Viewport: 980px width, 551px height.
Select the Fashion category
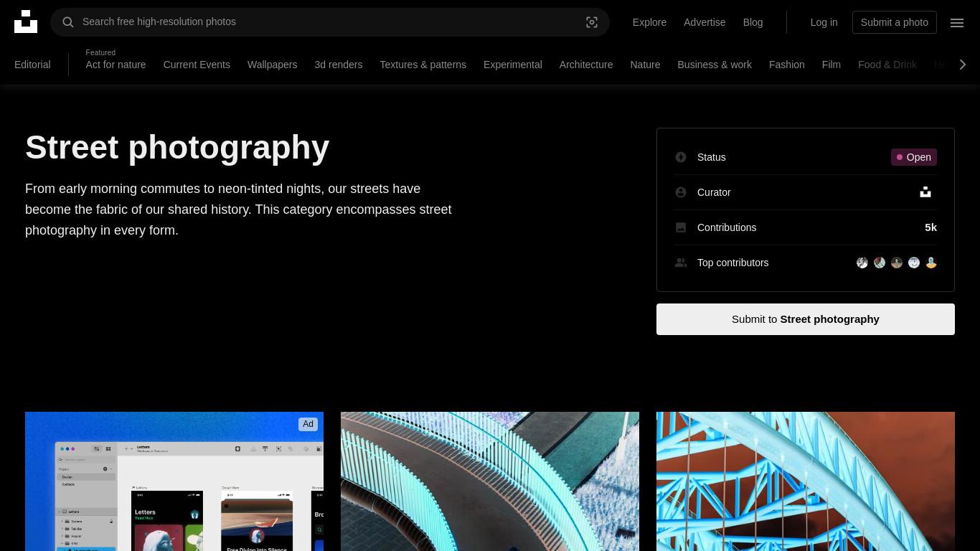786,65
